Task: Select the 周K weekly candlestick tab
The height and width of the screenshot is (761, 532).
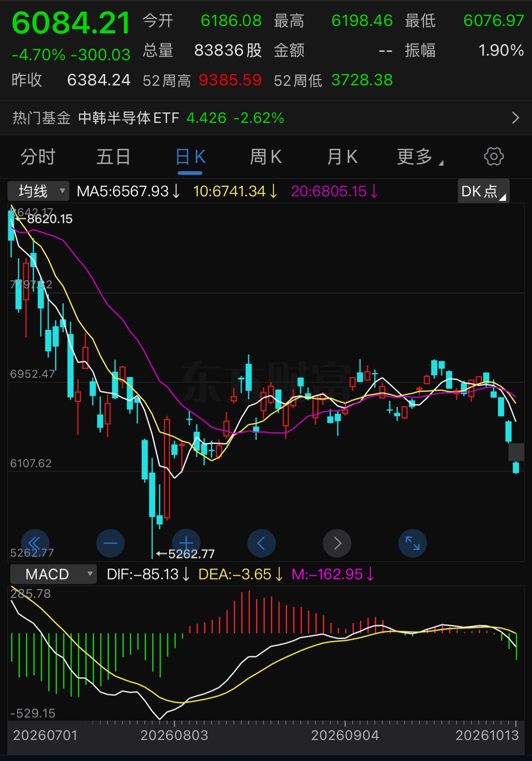Action: 266,157
